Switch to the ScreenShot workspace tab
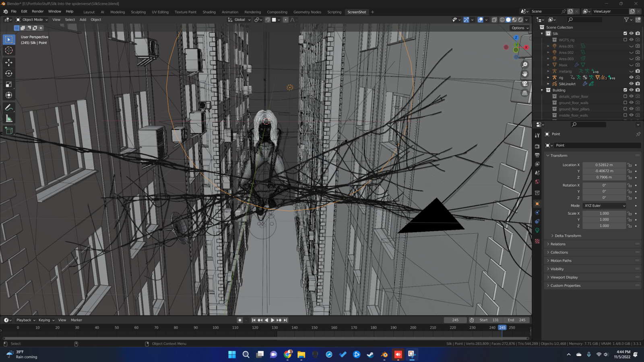 pos(357,12)
